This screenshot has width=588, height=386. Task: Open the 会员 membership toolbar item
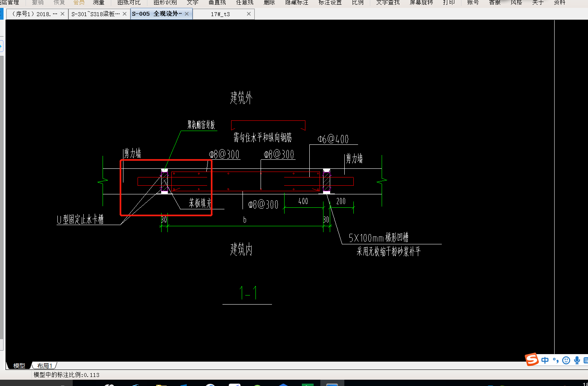[79, 2]
